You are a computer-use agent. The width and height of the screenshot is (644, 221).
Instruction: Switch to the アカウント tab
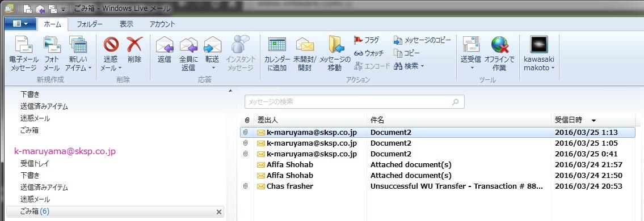pos(162,24)
